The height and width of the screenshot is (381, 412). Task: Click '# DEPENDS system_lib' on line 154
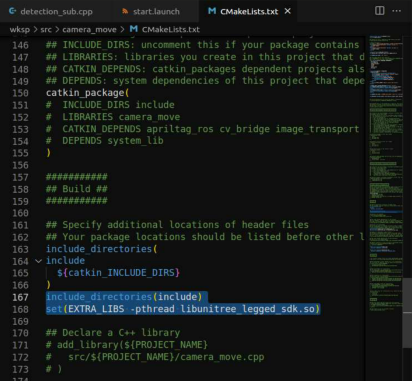pos(105,141)
